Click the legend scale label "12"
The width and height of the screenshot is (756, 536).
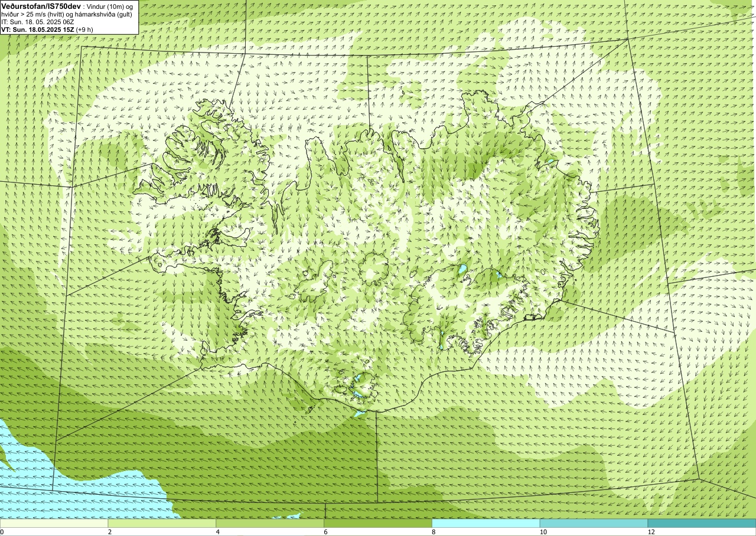coord(651,532)
